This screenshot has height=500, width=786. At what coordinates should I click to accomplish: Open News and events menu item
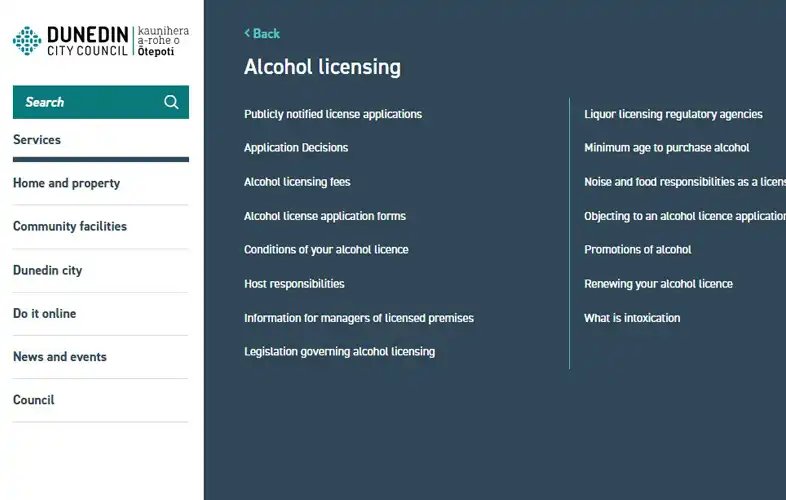coord(60,357)
